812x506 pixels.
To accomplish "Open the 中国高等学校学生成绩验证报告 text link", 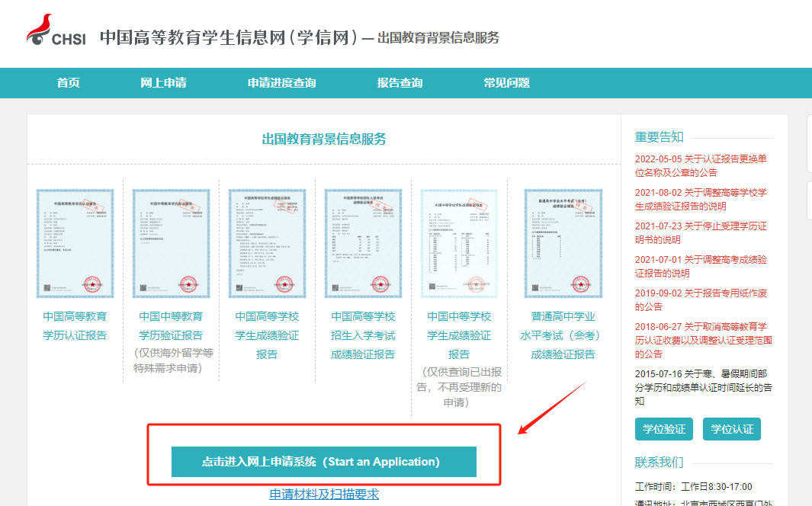I will click(x=267, y=335).
